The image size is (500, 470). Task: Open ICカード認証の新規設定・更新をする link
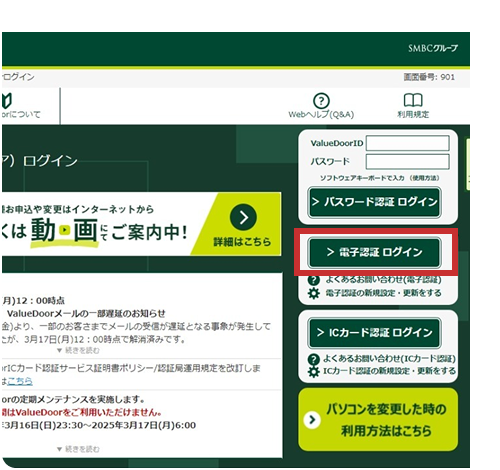click(389, 371)
